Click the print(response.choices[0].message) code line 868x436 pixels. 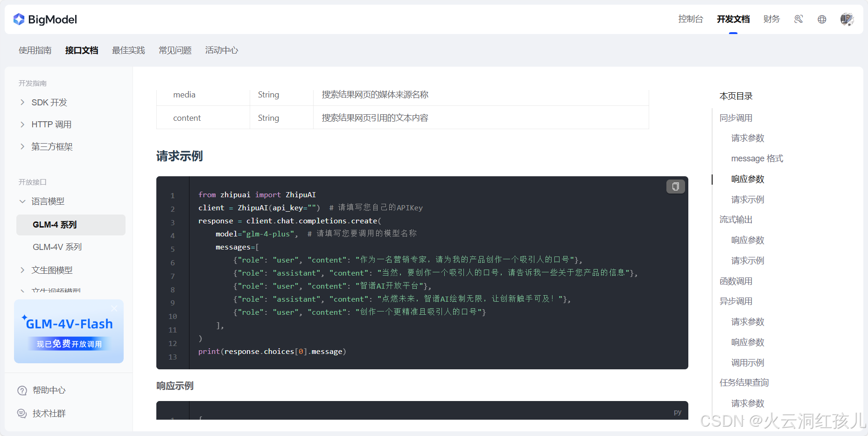click(x=272, y=352)
